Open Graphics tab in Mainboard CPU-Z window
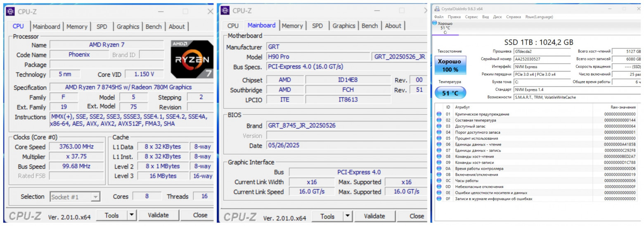644x226 pixels. point(343,26)
